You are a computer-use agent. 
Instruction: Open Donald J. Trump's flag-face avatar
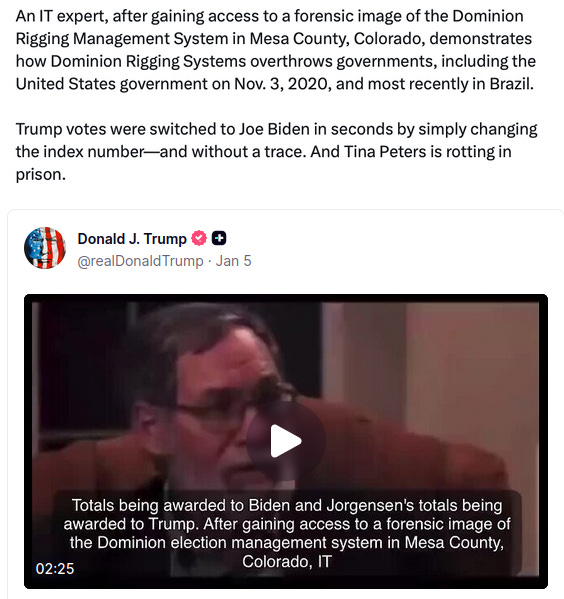[x=45, y=248]
